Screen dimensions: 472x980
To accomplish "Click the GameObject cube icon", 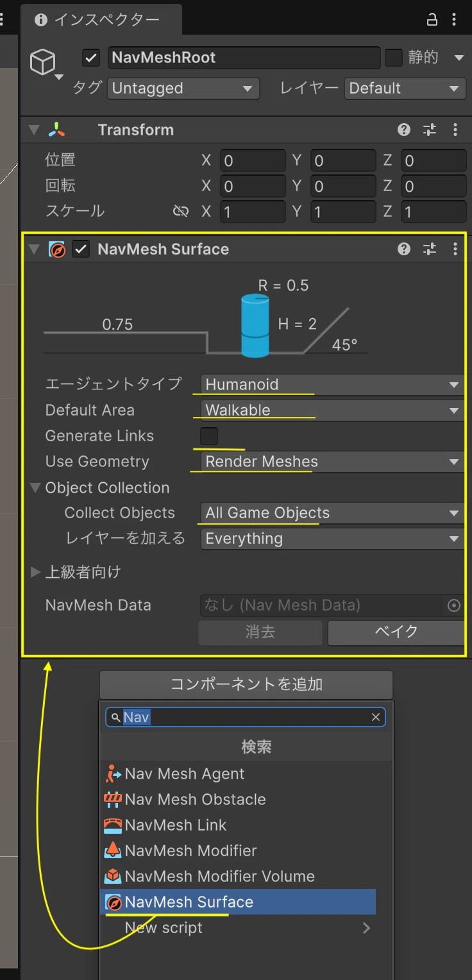I will pyautogui.click(x=43, y=63).
